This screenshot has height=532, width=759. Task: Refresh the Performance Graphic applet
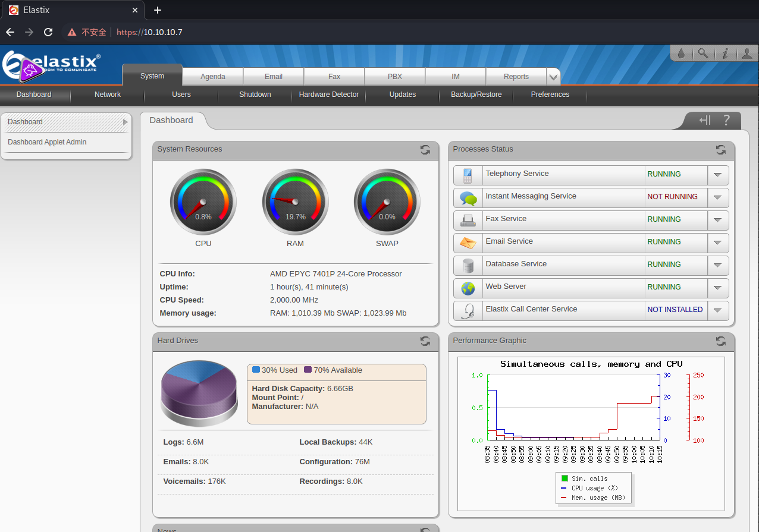[x=721, y=341]
